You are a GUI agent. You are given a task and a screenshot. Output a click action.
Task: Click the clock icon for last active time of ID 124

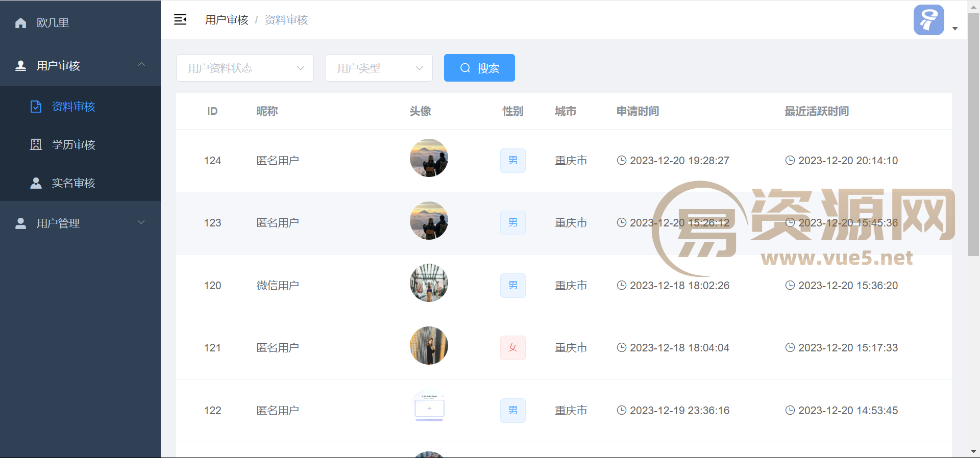click(x=790, y=160)
